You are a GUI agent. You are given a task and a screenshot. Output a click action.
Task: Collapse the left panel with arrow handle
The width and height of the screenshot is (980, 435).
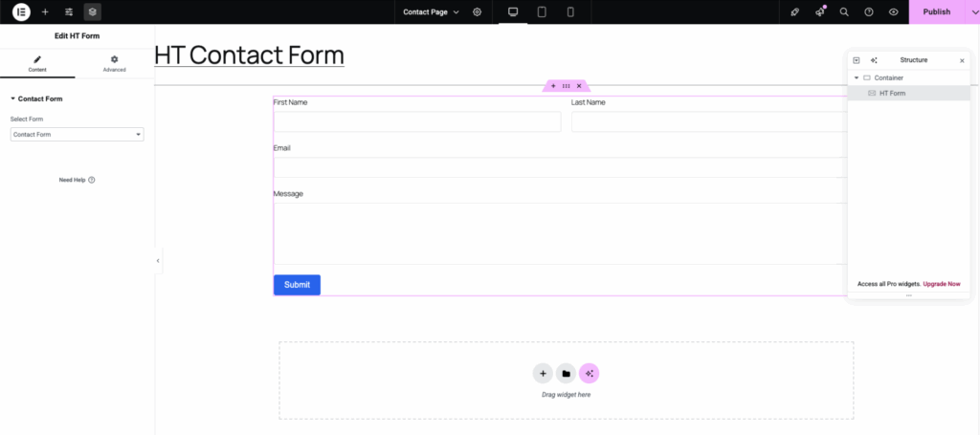(x=158, y=260)
